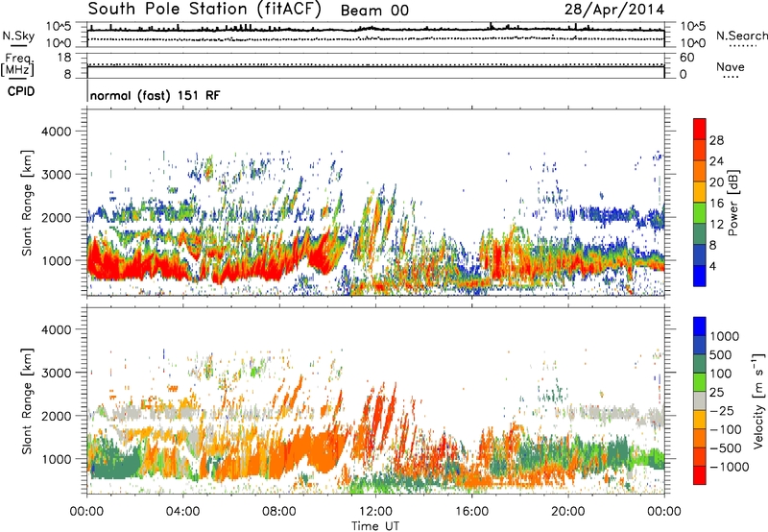The image size is (768, 532).
Task: Click the "16:00" time tick label
Action: point(471,512)
